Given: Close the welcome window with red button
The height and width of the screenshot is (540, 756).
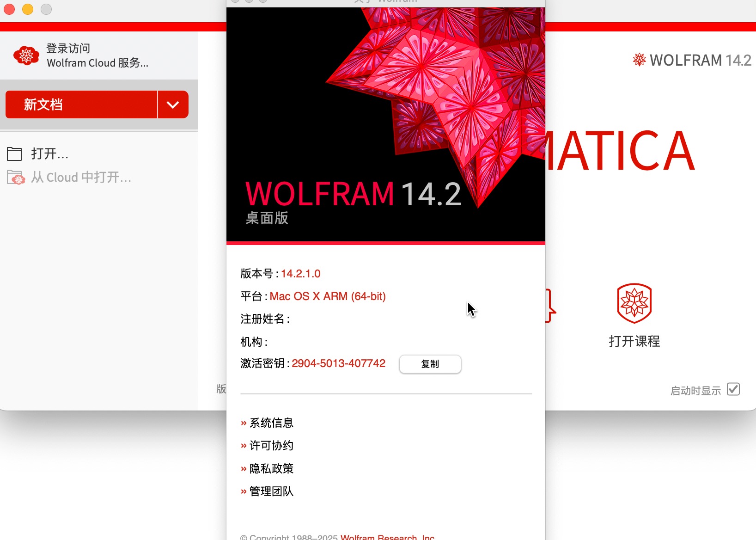Looking at the screenshot, I should tap(9, 9).
